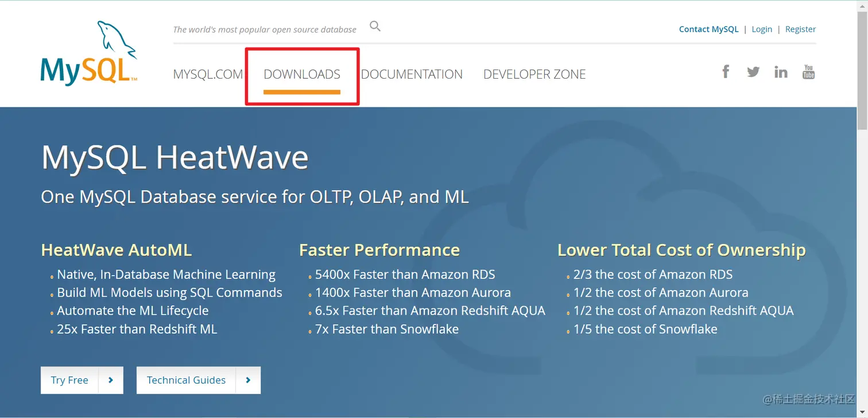The width and height of the screenshot is (868, 418).
Task: Click the MySQL dolphin logo
Action: (x=89, y=53)
